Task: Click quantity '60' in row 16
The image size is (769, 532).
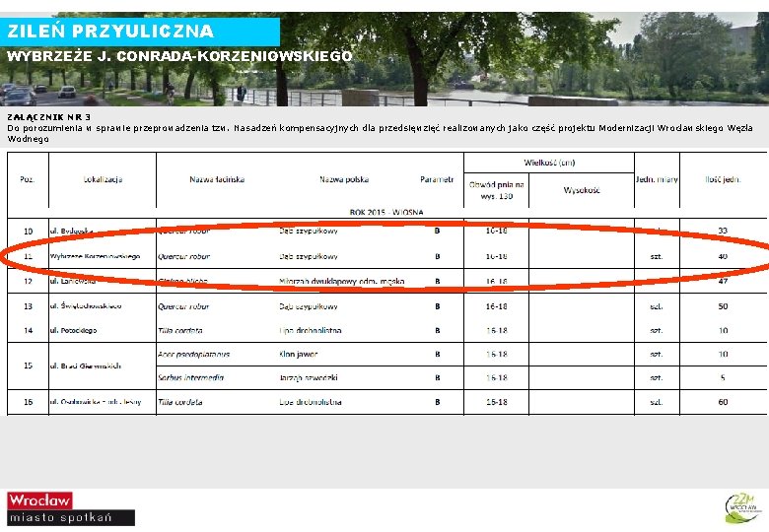Action: pos(723,402)
